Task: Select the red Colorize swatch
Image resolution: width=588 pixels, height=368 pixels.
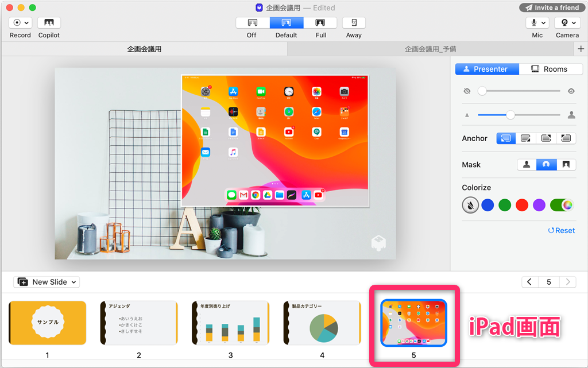Action: click(522, 205)
